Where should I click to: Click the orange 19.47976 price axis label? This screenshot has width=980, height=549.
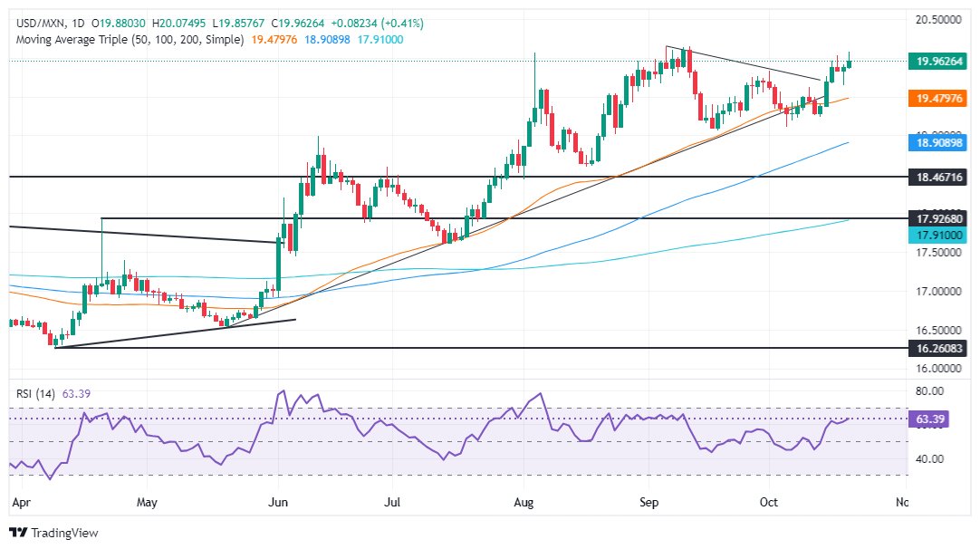(938, 98)
